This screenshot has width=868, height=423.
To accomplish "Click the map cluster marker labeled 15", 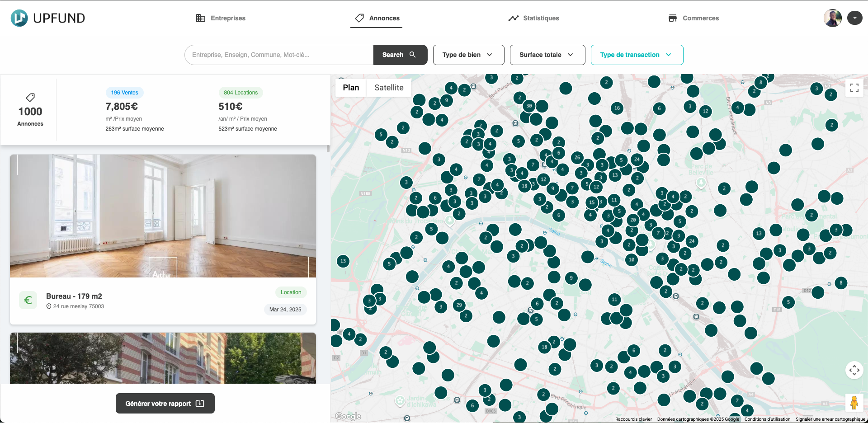I will [x=592, y=202].
